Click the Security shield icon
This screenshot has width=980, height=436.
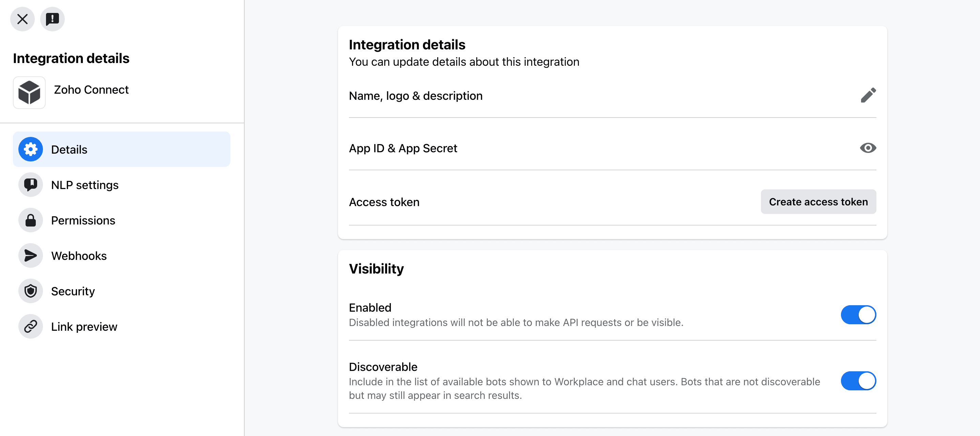click(x=30, y=291)
